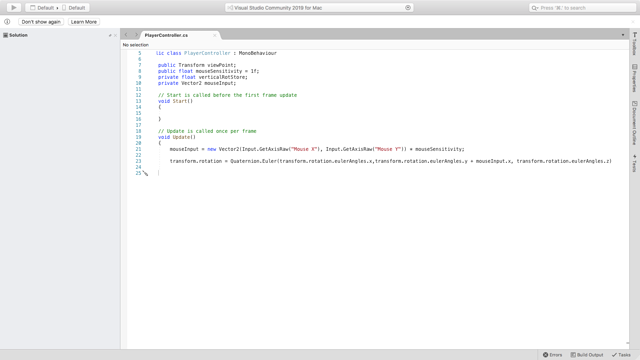
Task: Open the document list dropdown arrow
Action: coord(623,35)
